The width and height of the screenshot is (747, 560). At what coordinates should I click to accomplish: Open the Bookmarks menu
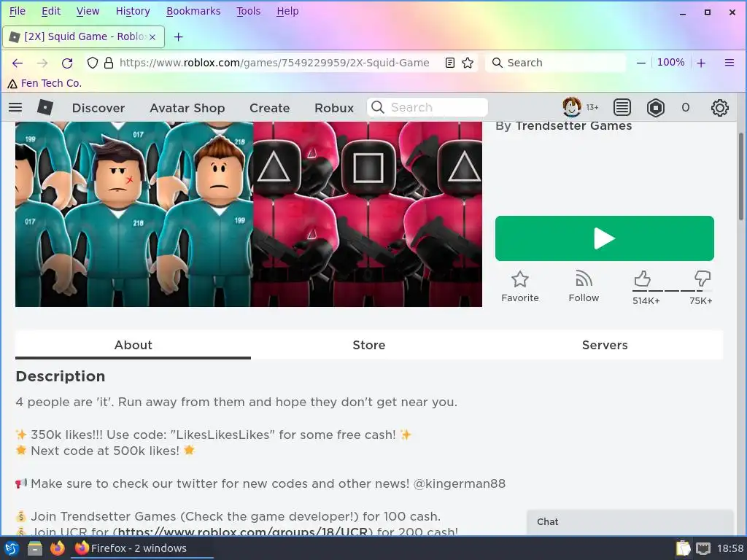click(193, 11)
